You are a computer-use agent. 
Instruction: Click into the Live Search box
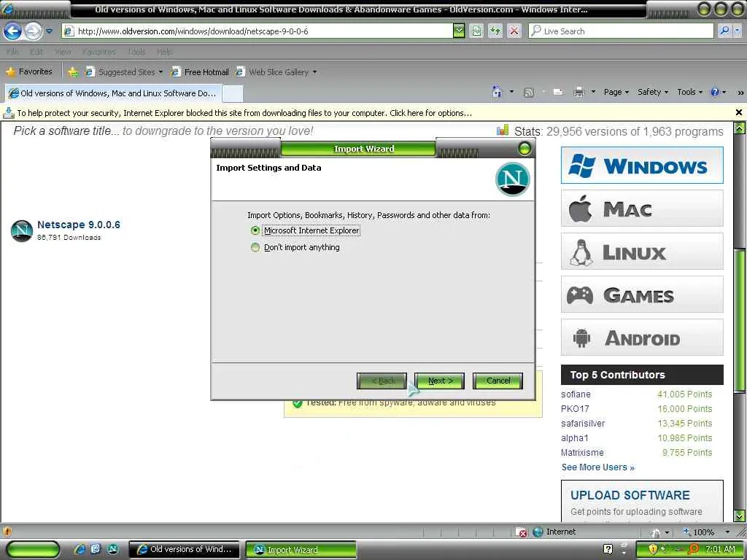pos(622,31)
